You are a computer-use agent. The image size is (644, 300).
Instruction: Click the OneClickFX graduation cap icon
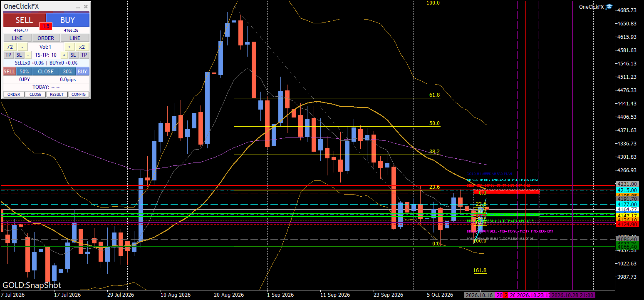(x=609, y=6)
